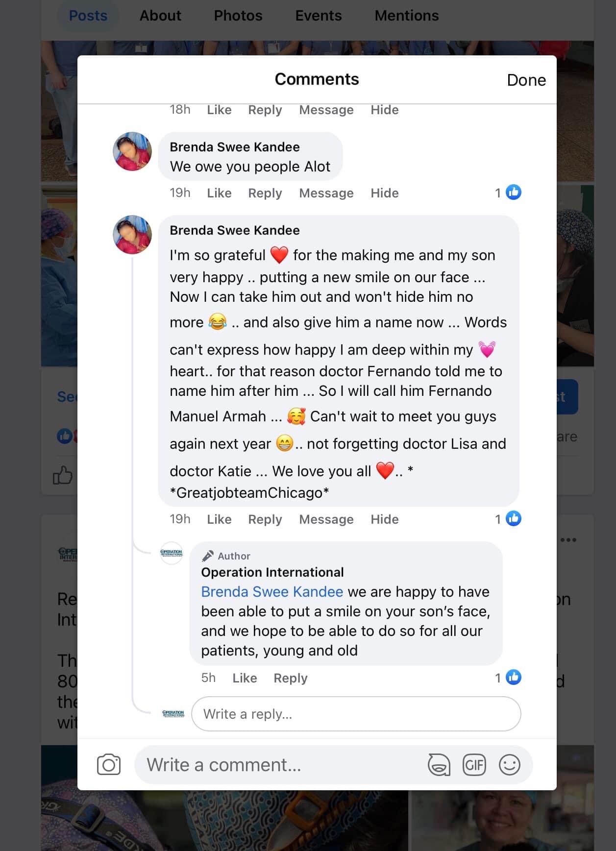616x851 pixels.
Task: Switch to the About tab
Action: click(x=160, y=16)
